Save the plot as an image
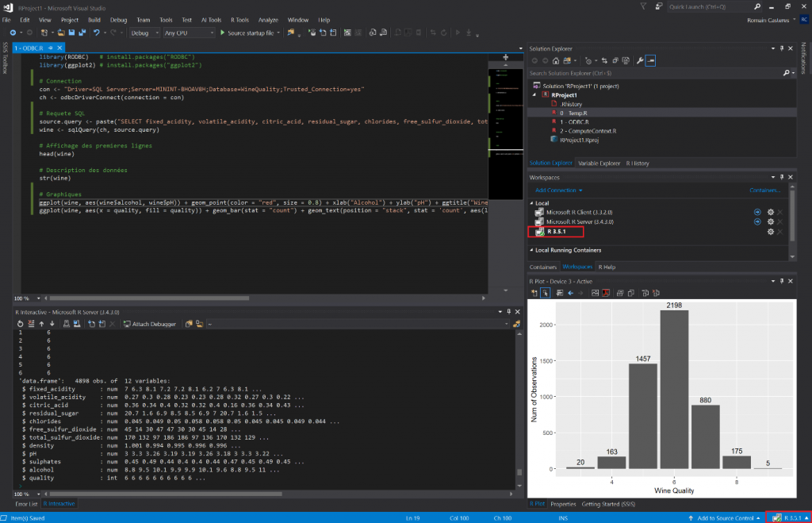Screen dimensions: 812x523 (x=594, y=292)
